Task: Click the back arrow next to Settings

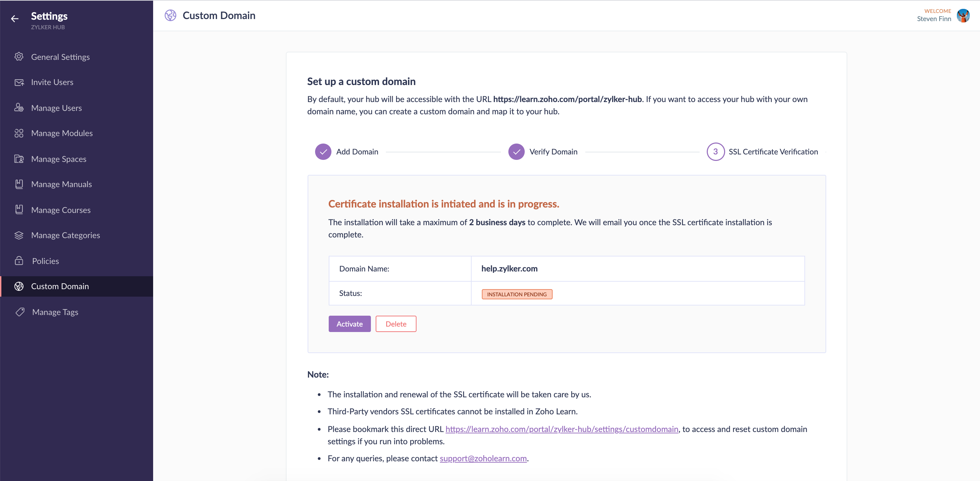Action: coord(15,19)
